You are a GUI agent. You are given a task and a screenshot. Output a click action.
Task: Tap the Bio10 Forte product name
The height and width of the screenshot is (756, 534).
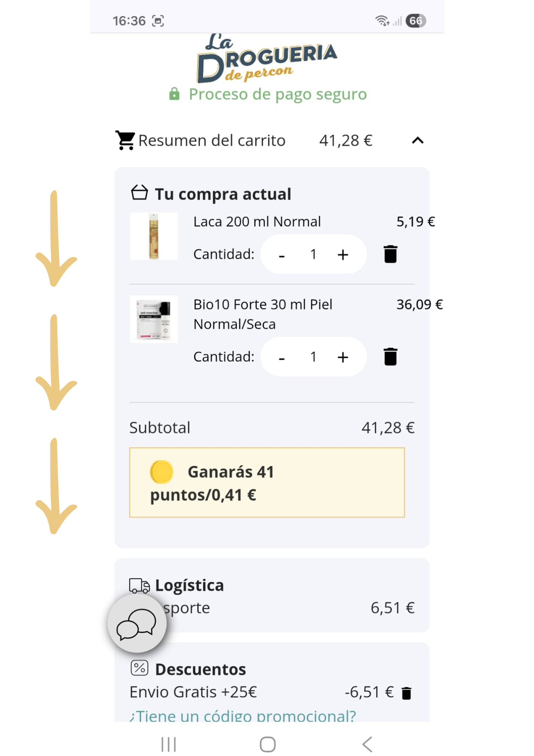coord(262,314)
